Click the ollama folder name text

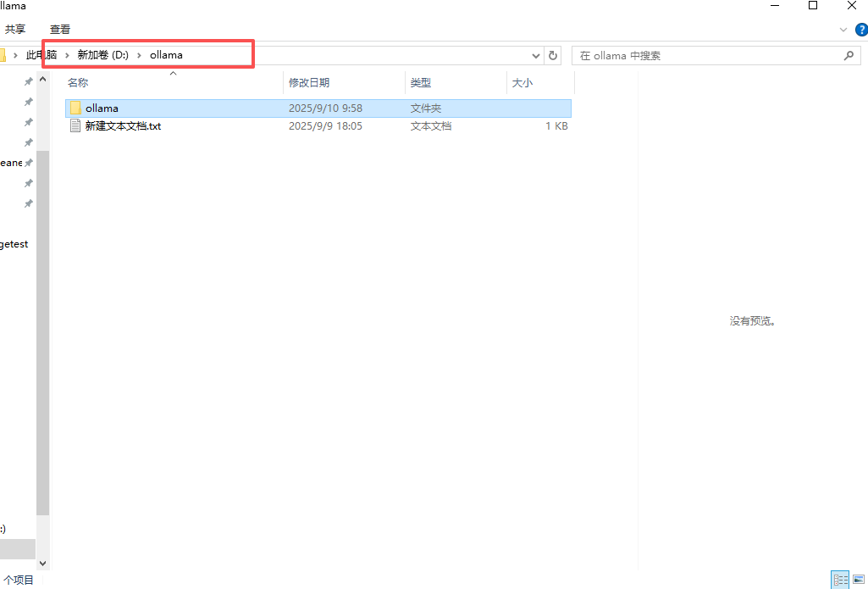click(102, 108)
